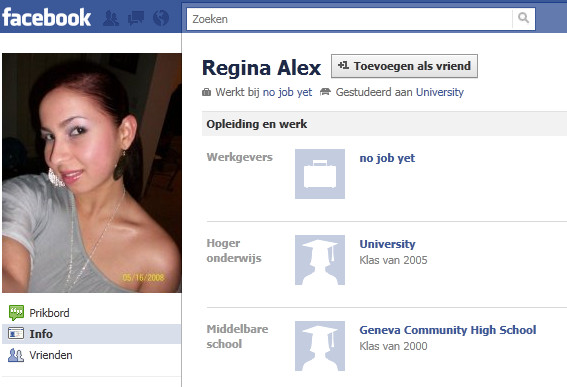Open the friend requests icon
Image resolution: width=567 pixels, height=387 pixels.
(x=111, y=18)
